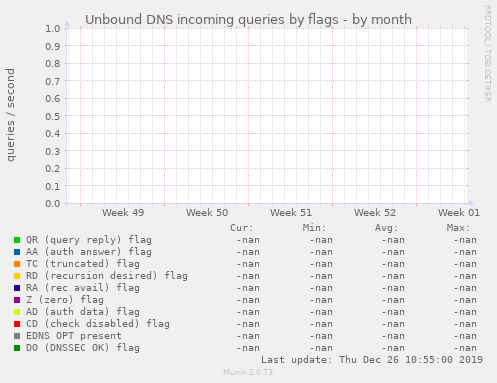
Task: Click the Min value for EDNS OPT row
Action: pyautogui.click(x=321, y=336)
